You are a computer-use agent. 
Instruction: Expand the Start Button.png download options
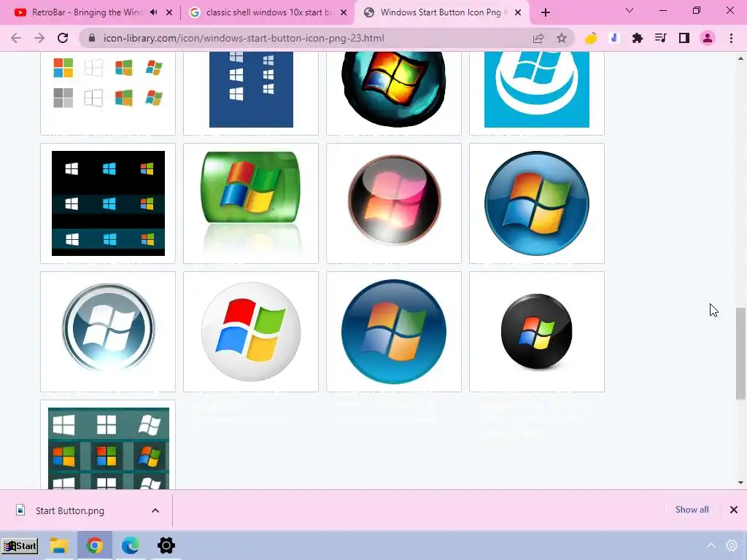click(x=155, y=510)
